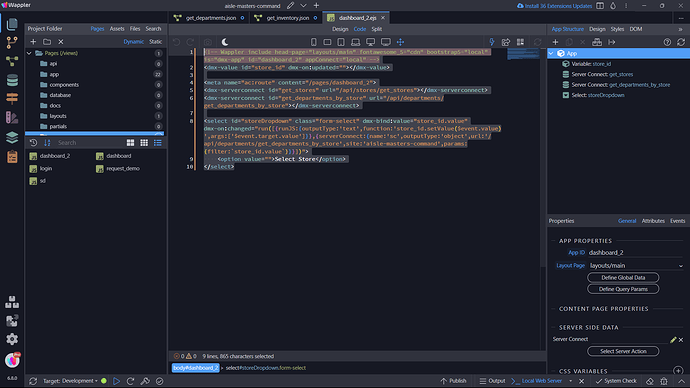Click Define Global Data button

tap(623, 278)
